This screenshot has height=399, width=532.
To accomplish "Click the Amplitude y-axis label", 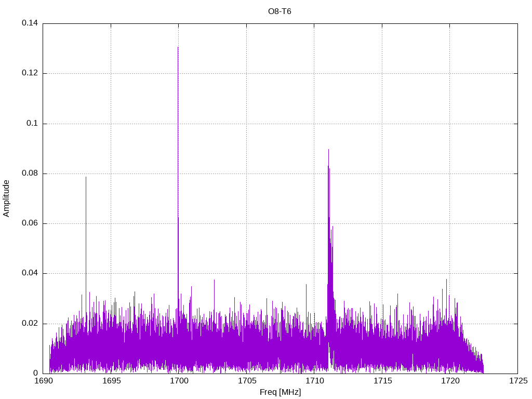I will click(7, 198).
